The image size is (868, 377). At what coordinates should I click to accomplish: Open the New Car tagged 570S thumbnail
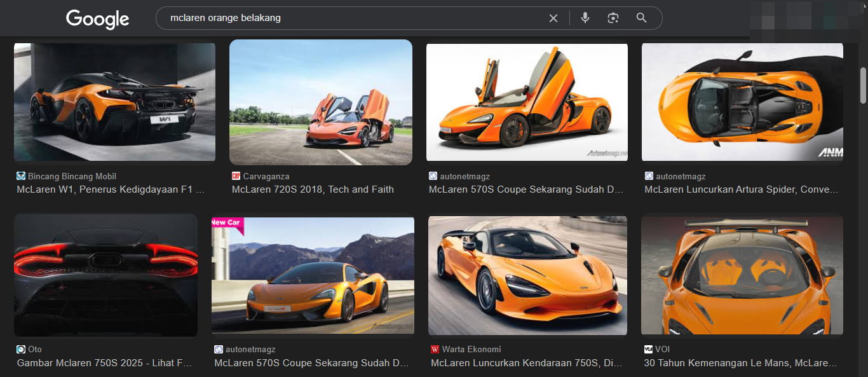pyautogui.click(x=313, y=275)
